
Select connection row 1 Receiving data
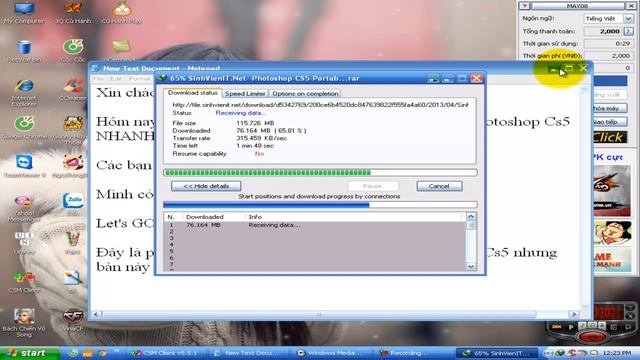(x=314, y=225)
